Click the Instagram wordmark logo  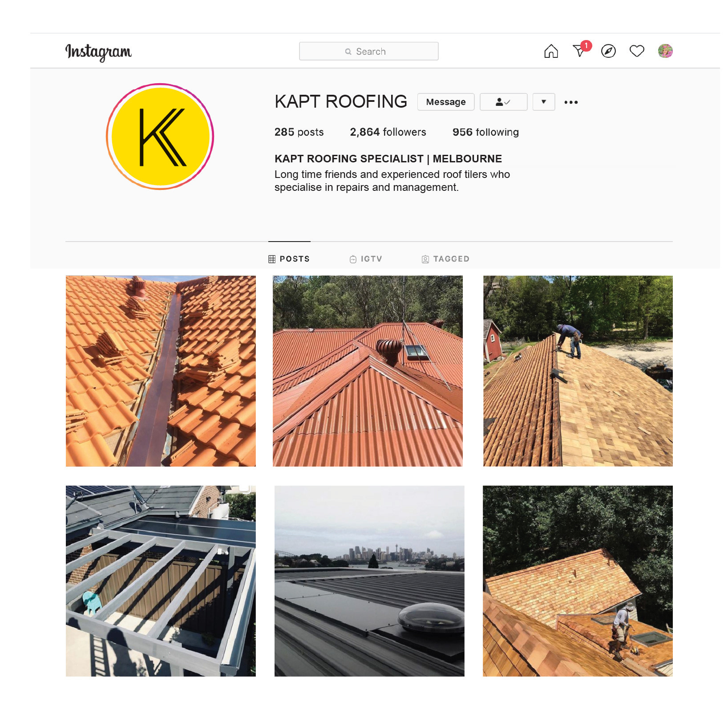pos(98,52)
